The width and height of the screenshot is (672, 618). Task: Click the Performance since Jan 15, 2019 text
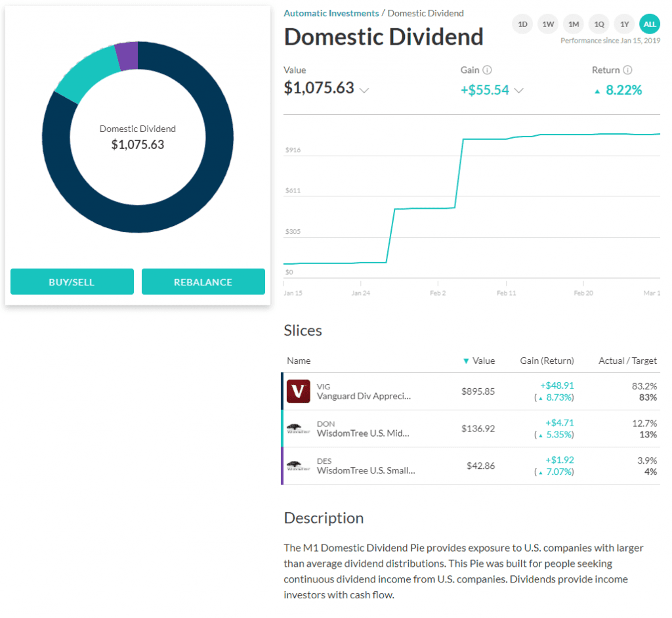tap(610, 41)
